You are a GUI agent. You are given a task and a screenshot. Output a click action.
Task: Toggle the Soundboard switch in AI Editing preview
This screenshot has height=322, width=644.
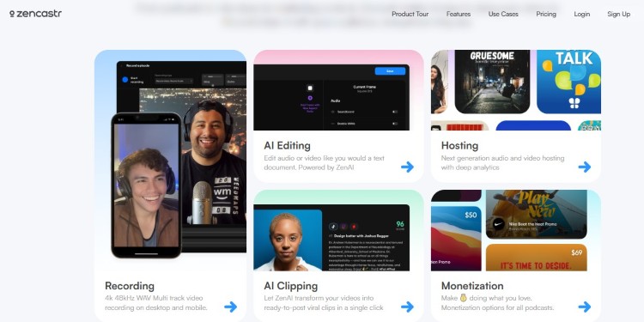pyautogui.click(x=395, y=112)
